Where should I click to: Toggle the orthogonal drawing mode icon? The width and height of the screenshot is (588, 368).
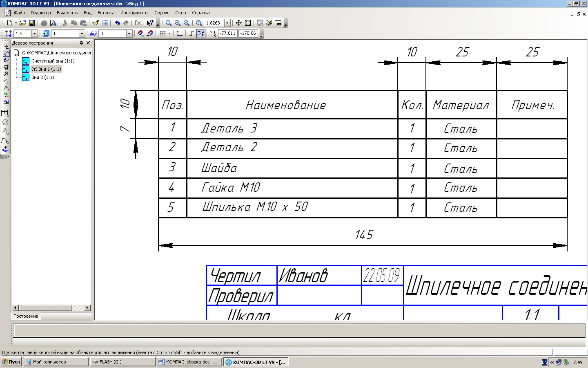pyautogui.click(x=192, y=34)
